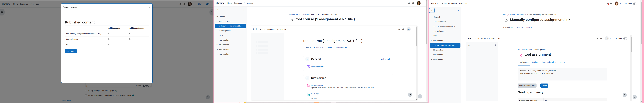Select Manually configured assign item in right index
Image resolution: width=644 pixels, height=103 pixels.
[445, 45]
